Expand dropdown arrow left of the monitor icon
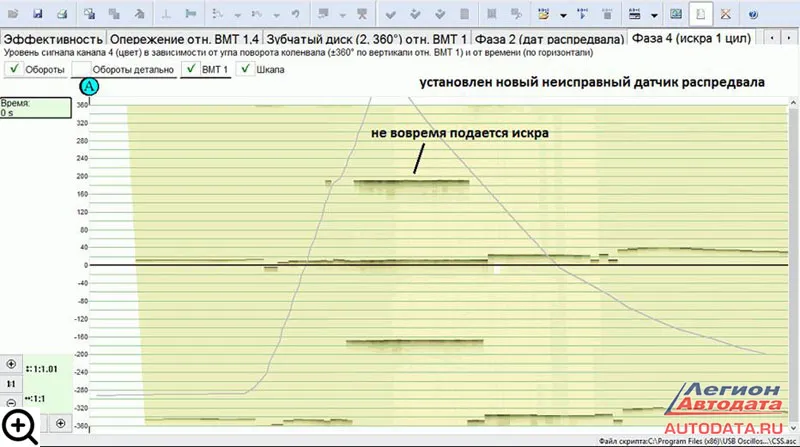This screenshot has width=800, height=447. click(654, 15)
